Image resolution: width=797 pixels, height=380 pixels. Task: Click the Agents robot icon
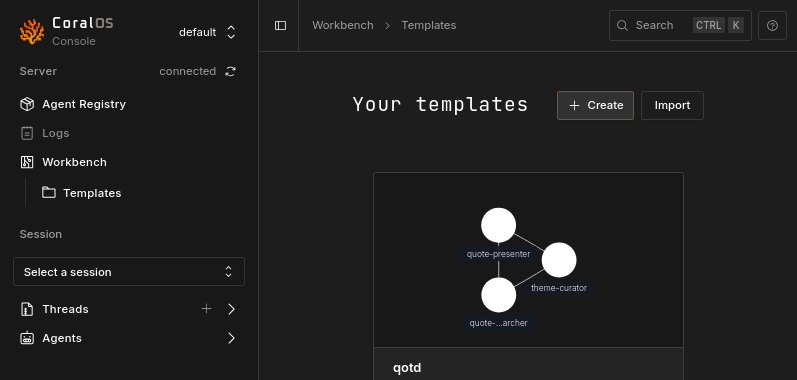26,338
